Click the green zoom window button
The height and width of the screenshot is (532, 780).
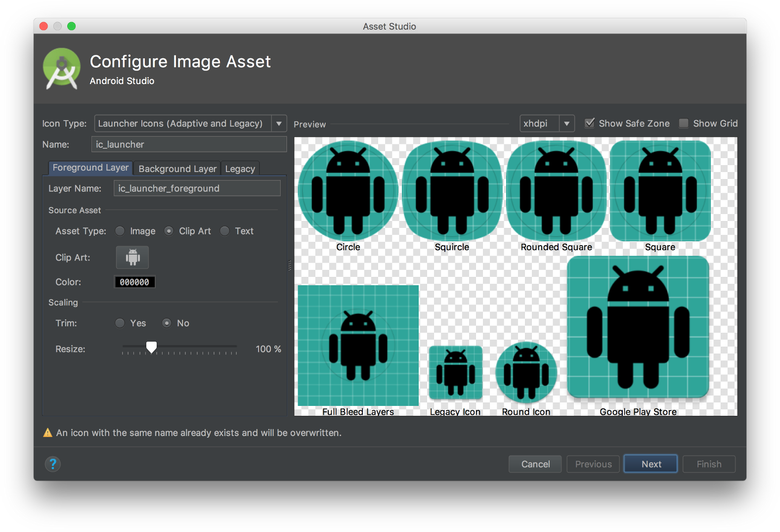pos(72,26)
